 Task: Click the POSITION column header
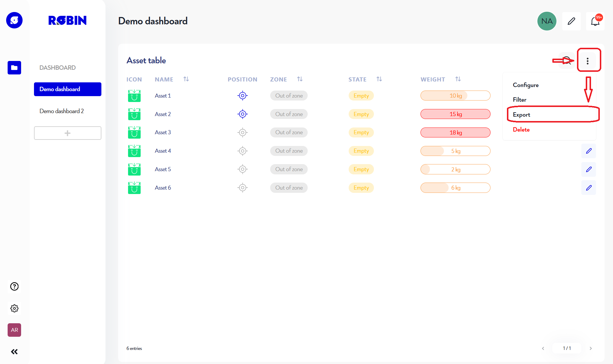tap(242, 79)
